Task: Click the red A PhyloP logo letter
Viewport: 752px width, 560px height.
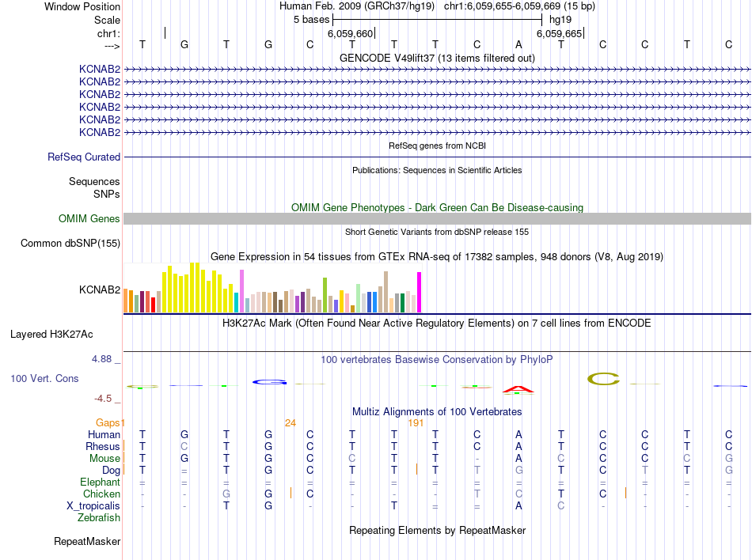Action: 518,390
